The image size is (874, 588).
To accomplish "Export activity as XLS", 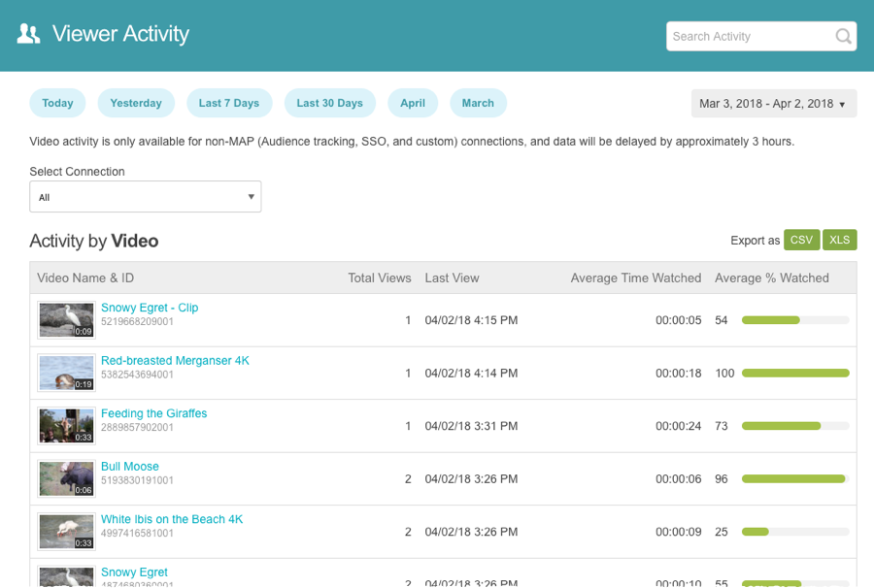I will coord(839,241).
